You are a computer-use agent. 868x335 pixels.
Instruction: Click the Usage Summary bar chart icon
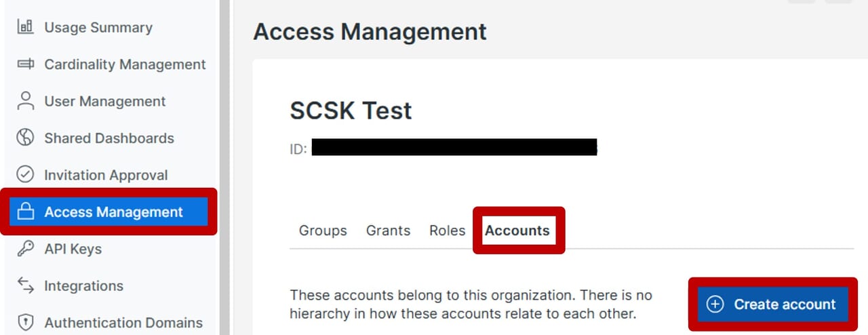pyautogui.click(x=25, y=28)
